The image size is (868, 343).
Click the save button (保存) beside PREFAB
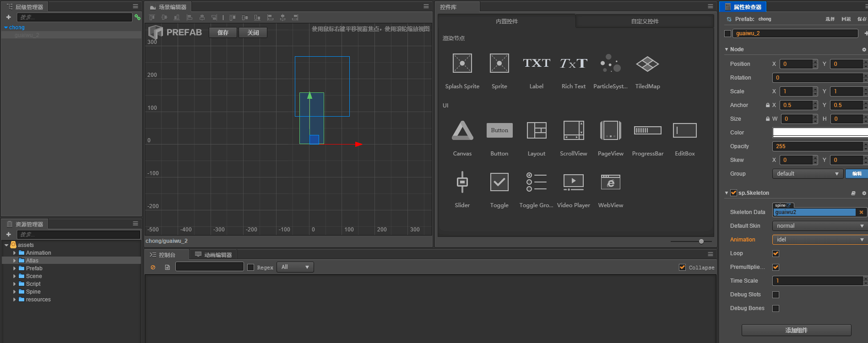pos(223,32)
